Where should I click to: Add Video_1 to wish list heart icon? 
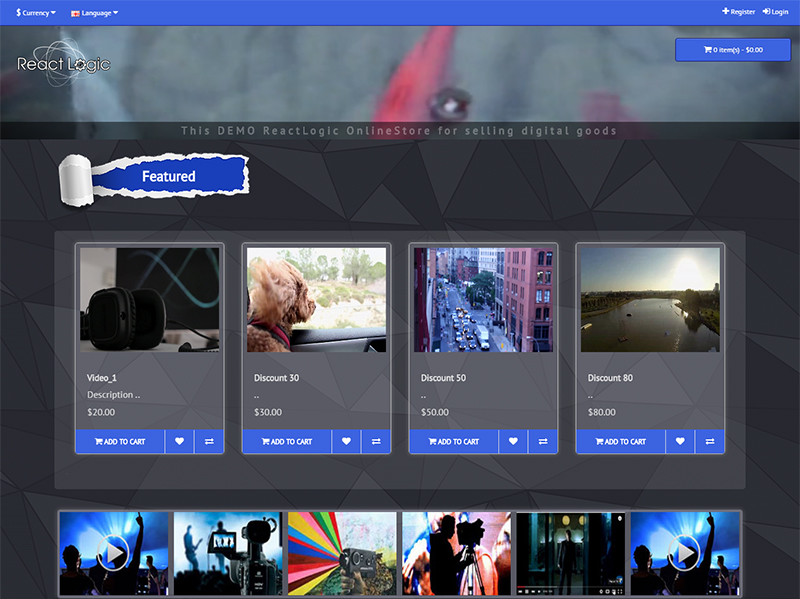[x=179, y=442]
